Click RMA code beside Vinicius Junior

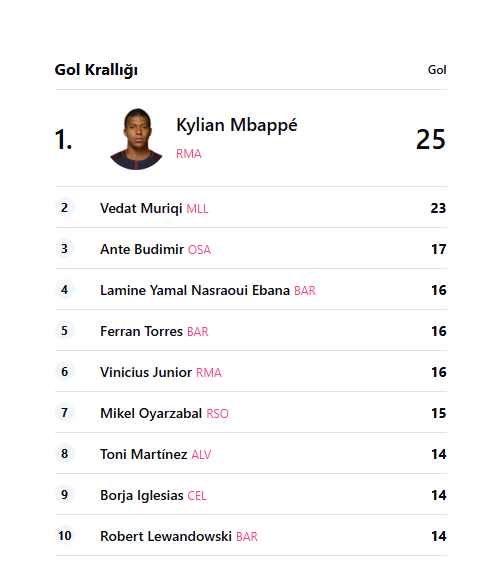tap(209, 372)
